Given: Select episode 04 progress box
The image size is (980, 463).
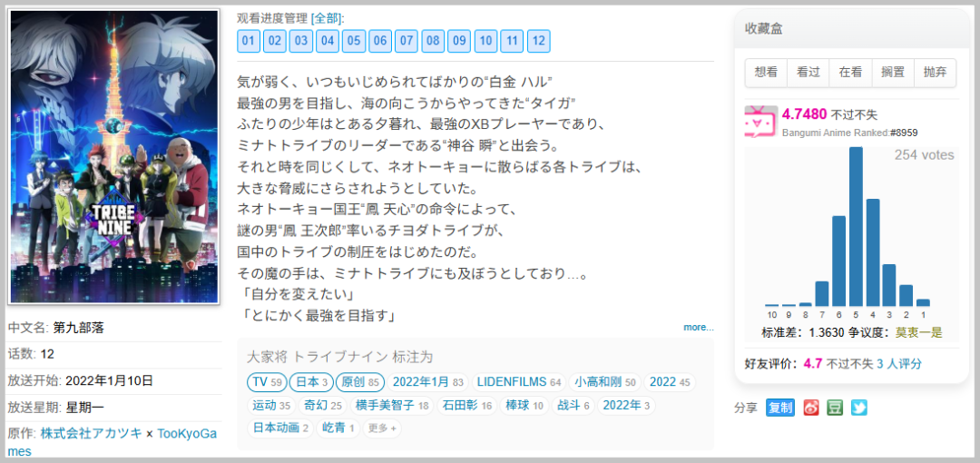Looking at the screenshot, I should (x=327, y=41).
